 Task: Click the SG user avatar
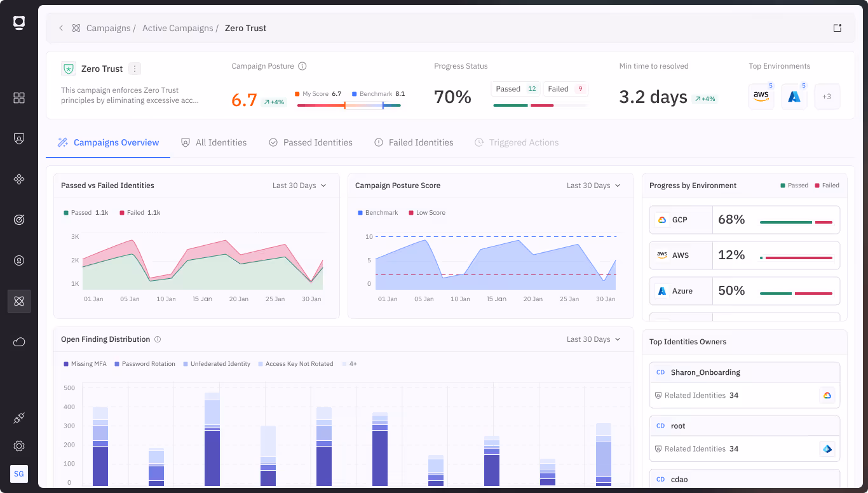pos(19,474)
